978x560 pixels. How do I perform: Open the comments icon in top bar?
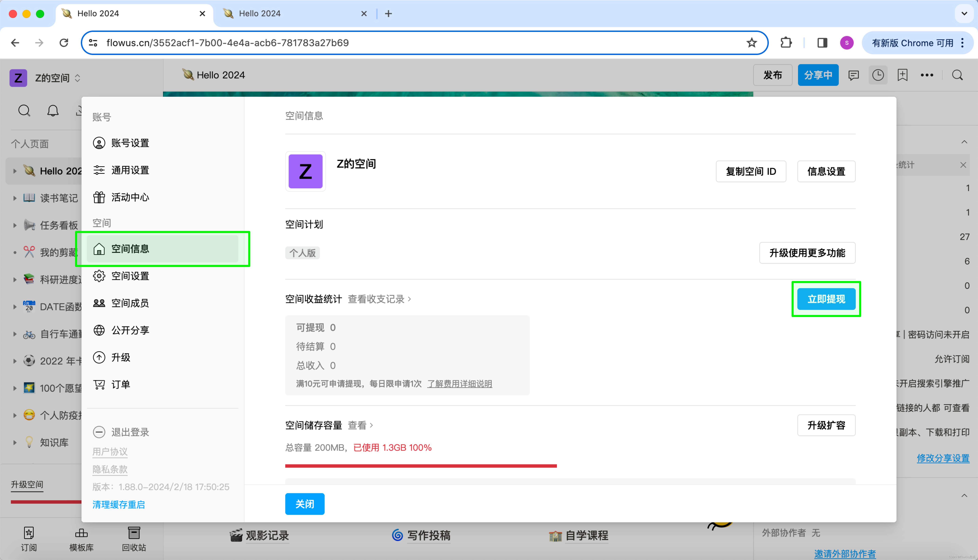coord(853,75)
